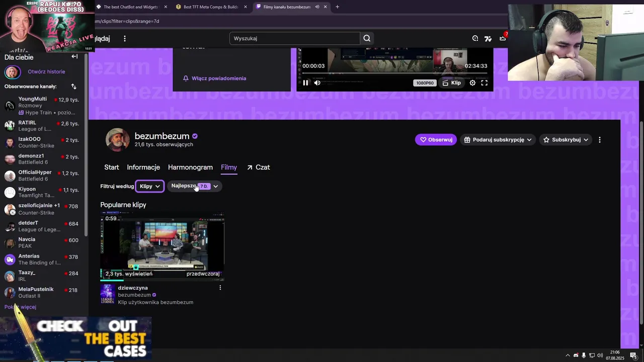
Task: Open the three-dot menu beside Przeglądaj
Action: 125,38
